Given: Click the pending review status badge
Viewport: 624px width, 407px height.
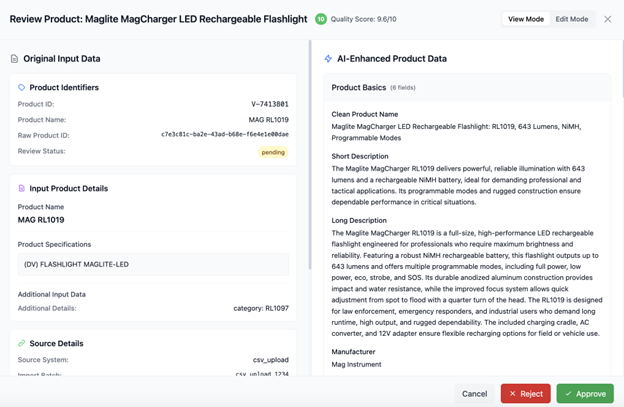Looking at the screenshot, I should pos(273,152).
